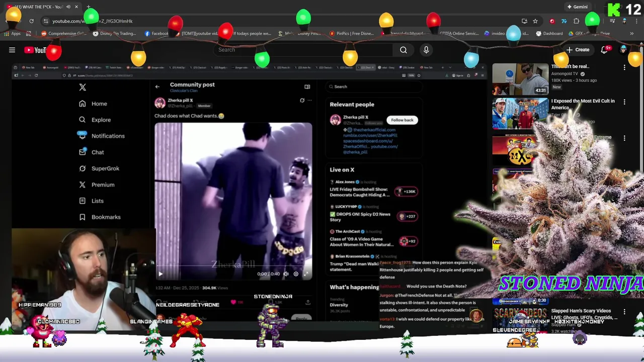Open settings gear on X post video
Screen dimensions: 644x362
click(x=296, y=274)
